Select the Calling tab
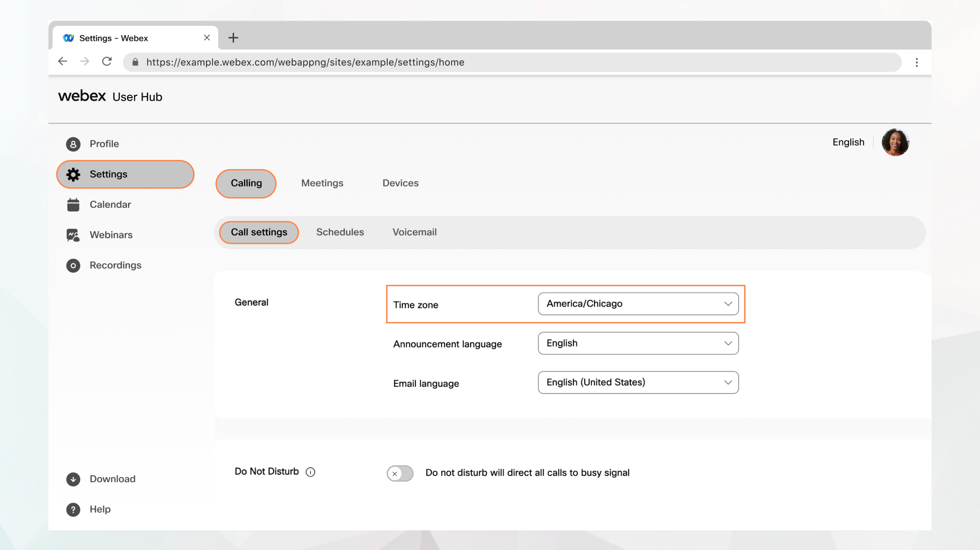Screen dimensions: 980x550 coord(246,183)
